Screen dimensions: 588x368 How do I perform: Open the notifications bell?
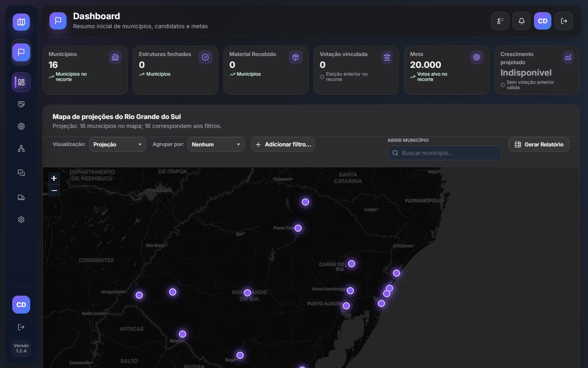pos(521,21)
